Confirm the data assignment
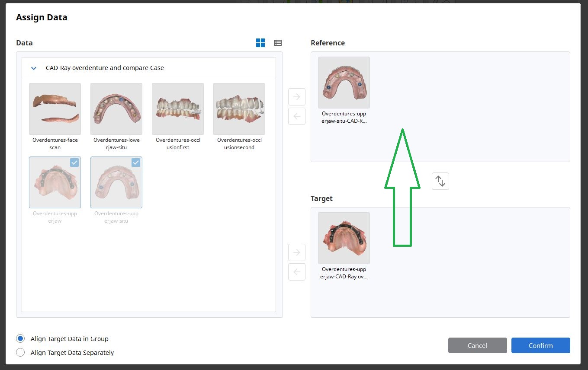Screen dimensions: 588x370 [540, 345]
